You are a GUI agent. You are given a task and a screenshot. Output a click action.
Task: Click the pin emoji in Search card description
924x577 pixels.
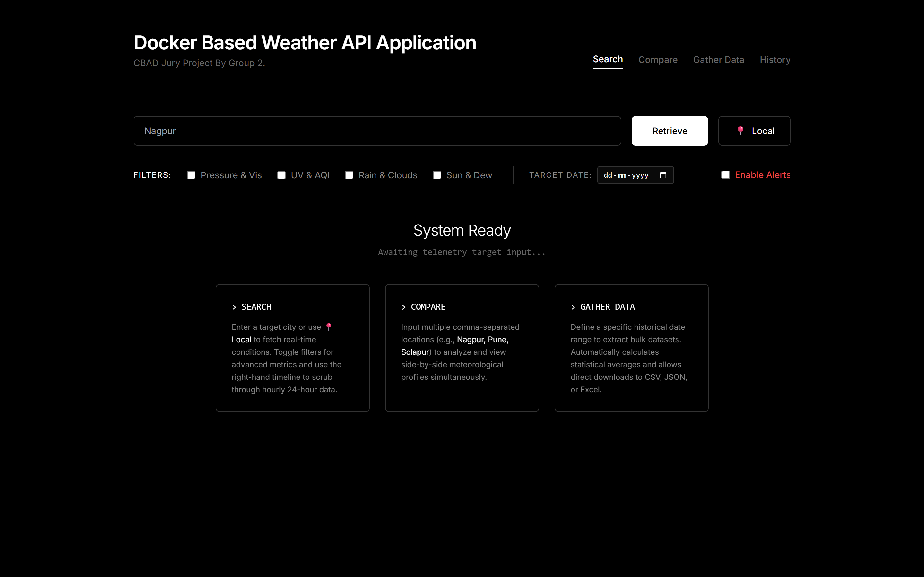(329, 327)
